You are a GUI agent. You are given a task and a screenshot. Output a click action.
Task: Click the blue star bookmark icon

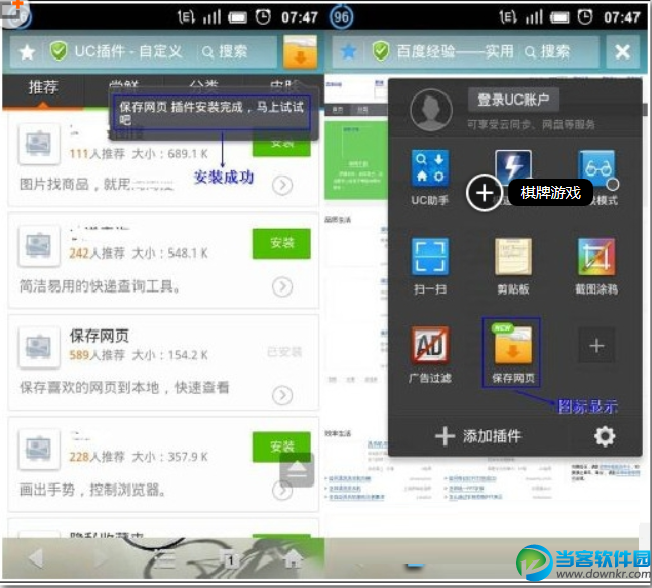tap(348, 52)
